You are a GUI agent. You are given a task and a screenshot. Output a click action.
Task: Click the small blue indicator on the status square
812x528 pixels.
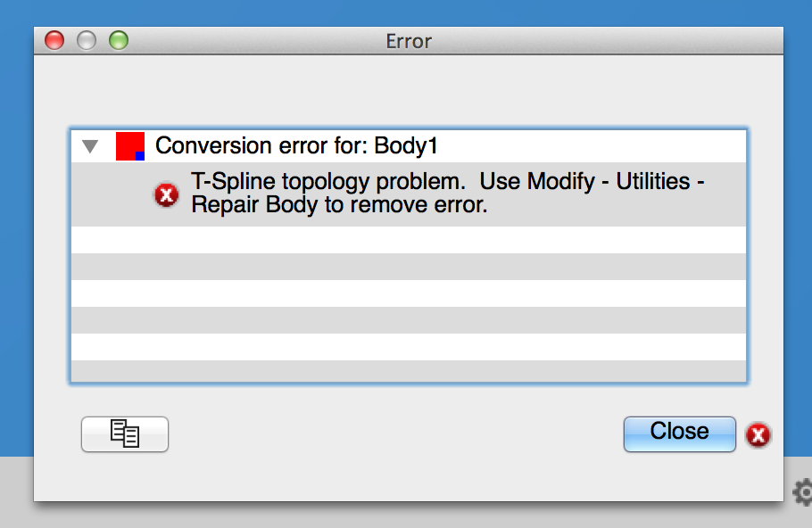pos(141,156)
